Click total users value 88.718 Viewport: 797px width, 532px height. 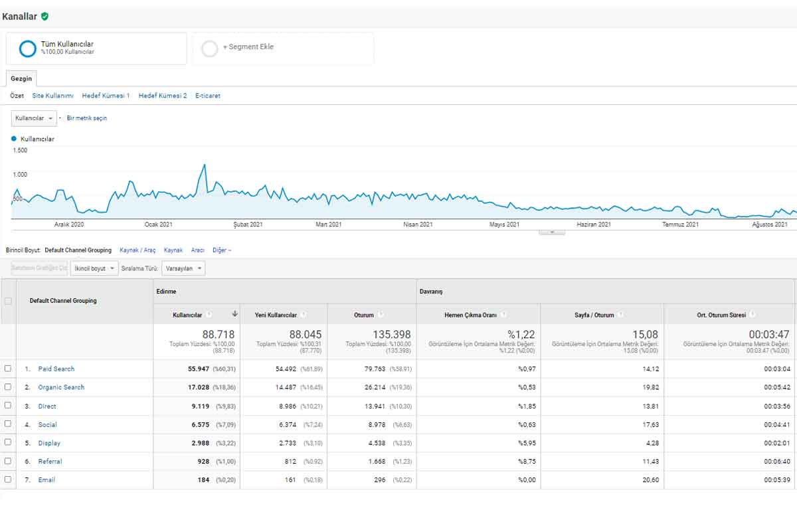click(218, 335)
